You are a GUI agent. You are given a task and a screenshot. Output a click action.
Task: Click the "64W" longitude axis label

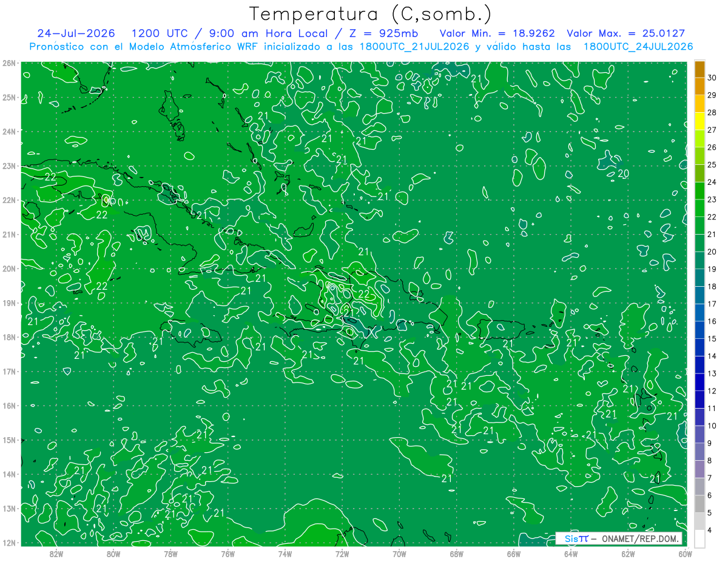pos(570,554)
